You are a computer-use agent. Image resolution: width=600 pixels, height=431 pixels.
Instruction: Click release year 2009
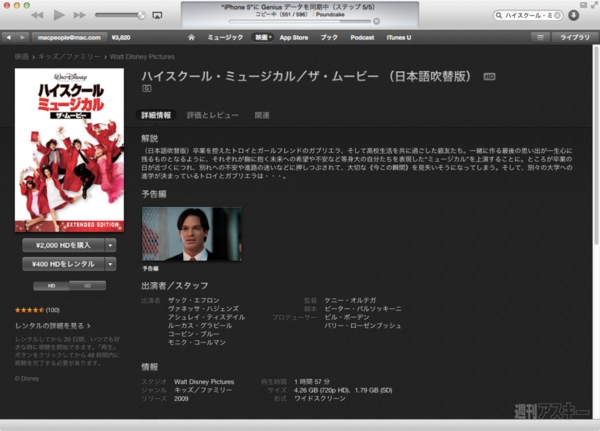[x=181, y=398]
